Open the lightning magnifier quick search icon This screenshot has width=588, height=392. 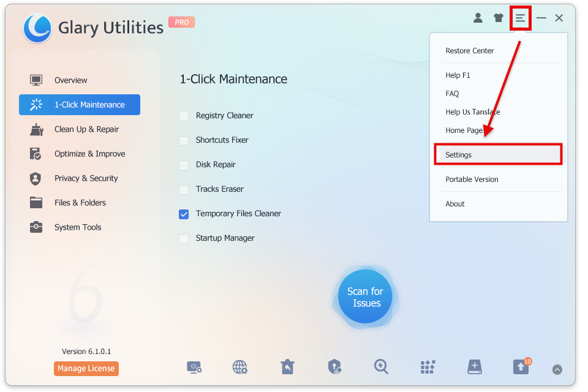381,367
